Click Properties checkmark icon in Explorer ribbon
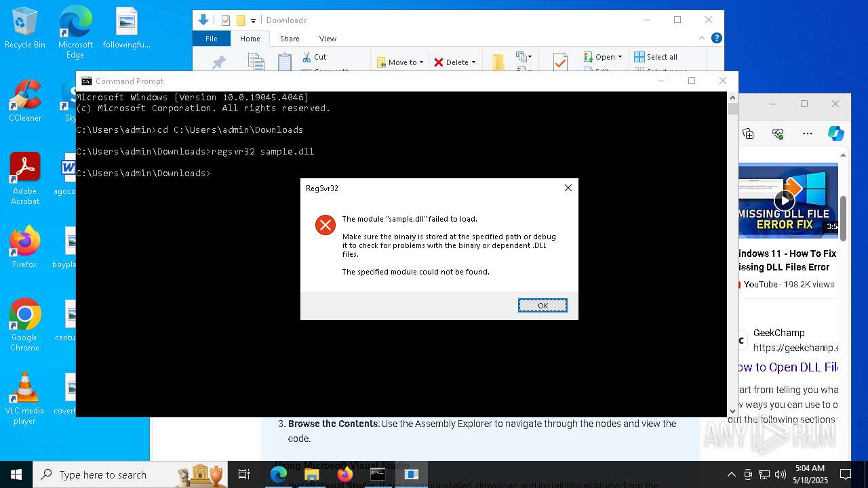 (x=560, y=62)
